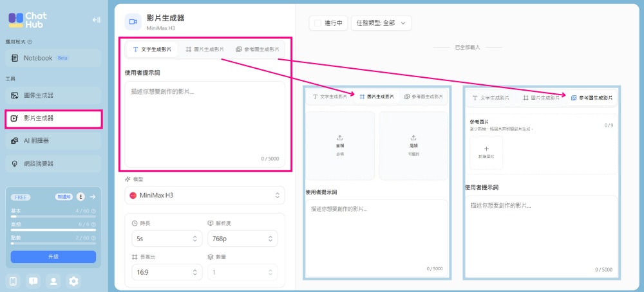Select 參考圖生成影片 tab in panel with 尾幀
644x292 pixels.
[424, 96]
